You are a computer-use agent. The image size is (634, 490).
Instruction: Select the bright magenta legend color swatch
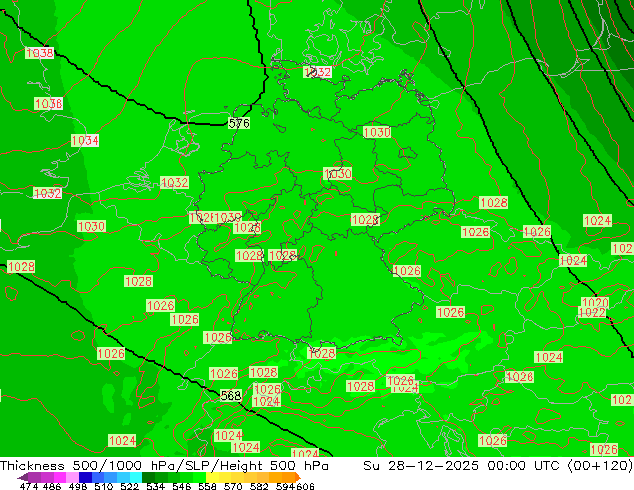(60, 477)
